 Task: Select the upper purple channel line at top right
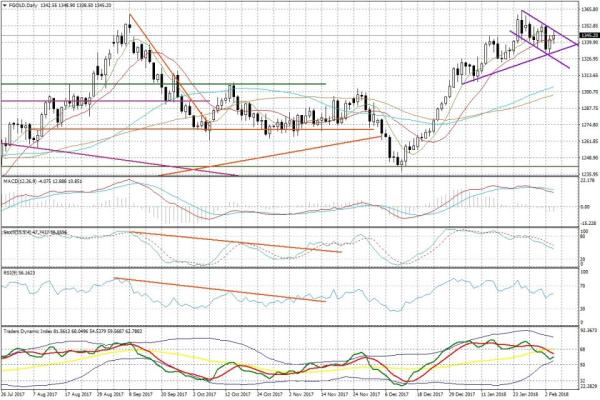(548, 28)
